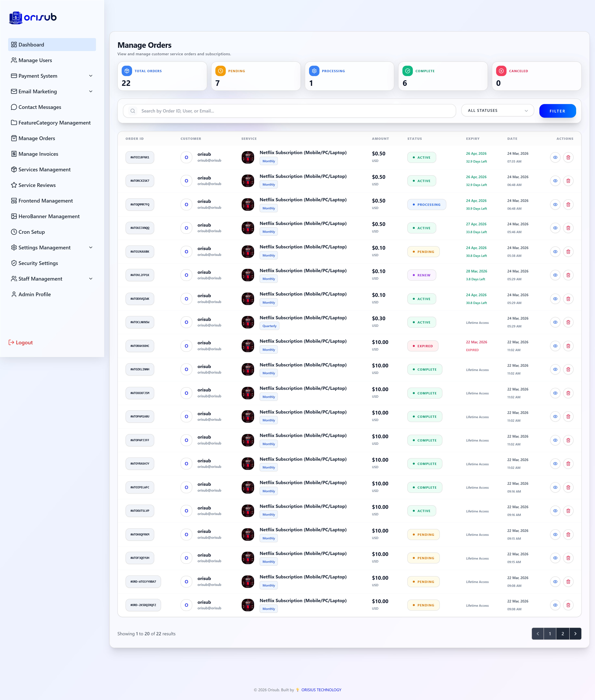Click the Total Orders box icon
This screenshot has width=595, height=700.
pyautogui.click(x=127, y=71)
